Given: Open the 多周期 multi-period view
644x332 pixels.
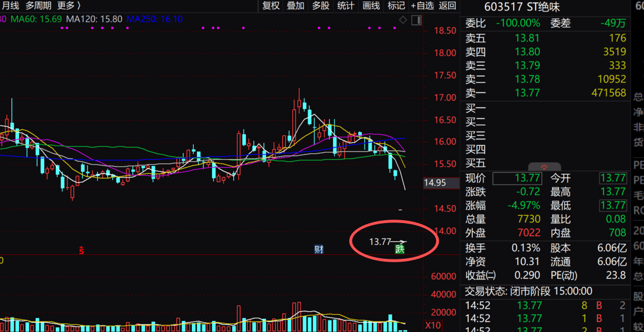Looking at the screenshot, I should (x=38, y=6).
